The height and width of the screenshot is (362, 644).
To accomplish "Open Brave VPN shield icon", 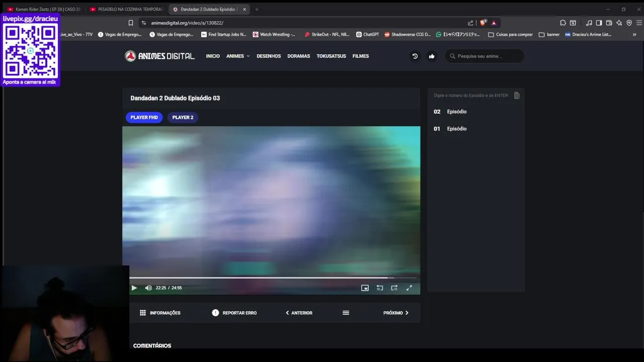I will tap(629, 23).
